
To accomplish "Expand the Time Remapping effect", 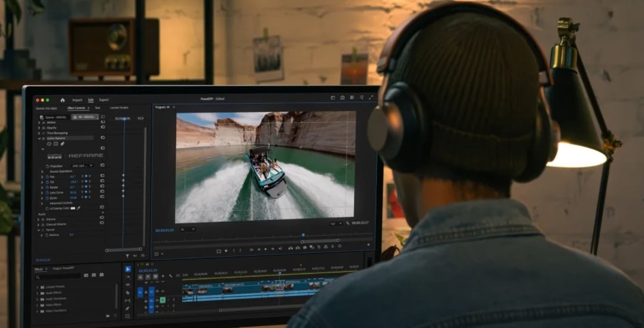I will (39, 133).
